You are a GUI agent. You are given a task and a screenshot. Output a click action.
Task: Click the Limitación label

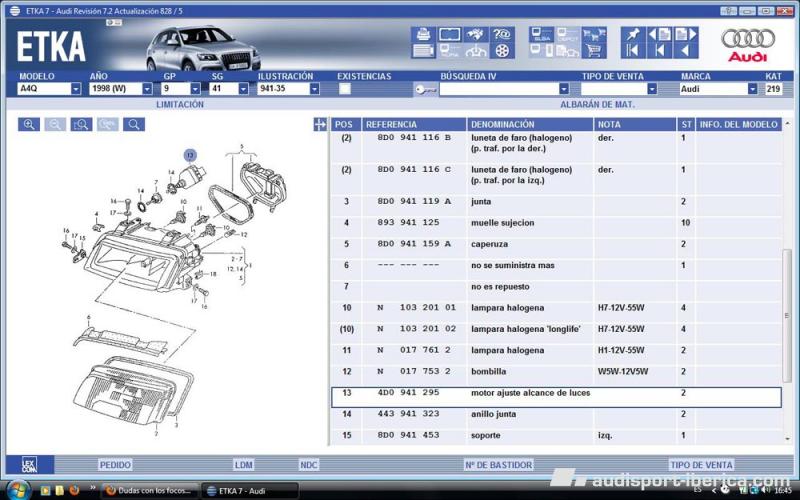click(x=180, y=105)
